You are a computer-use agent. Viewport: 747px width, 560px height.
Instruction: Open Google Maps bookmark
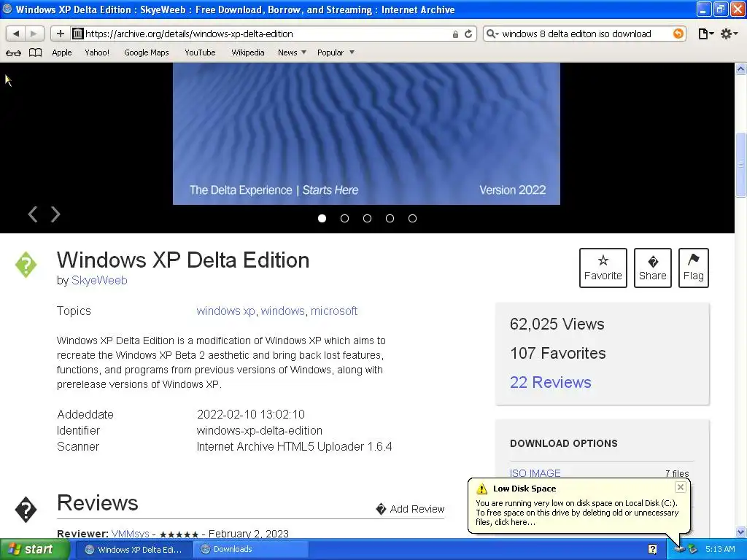(x=146, y=52)
